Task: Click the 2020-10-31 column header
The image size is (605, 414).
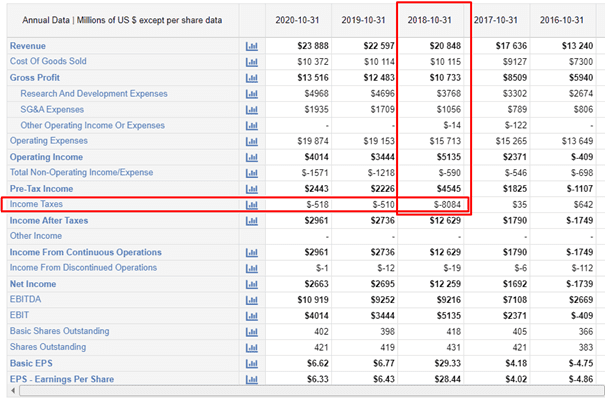Action: (x=298, y=19)
